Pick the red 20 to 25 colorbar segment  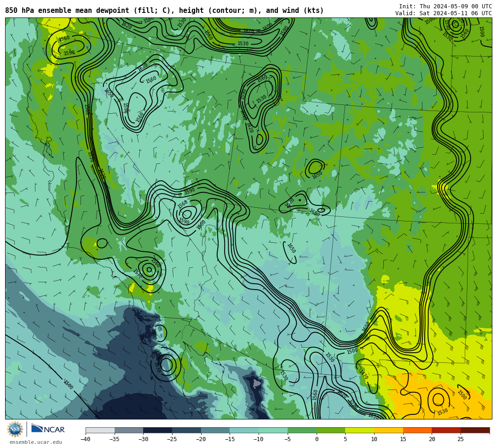(446, 430)
